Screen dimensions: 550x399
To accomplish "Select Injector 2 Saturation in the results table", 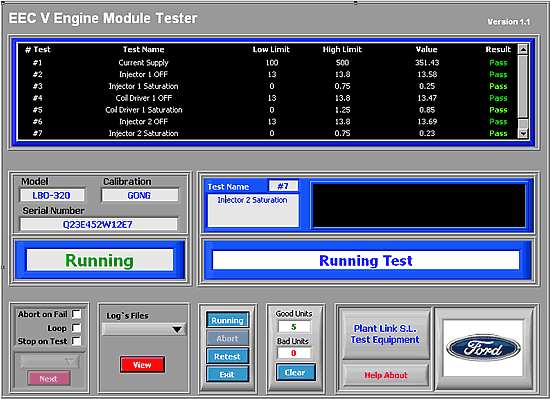I will point(267,134).
